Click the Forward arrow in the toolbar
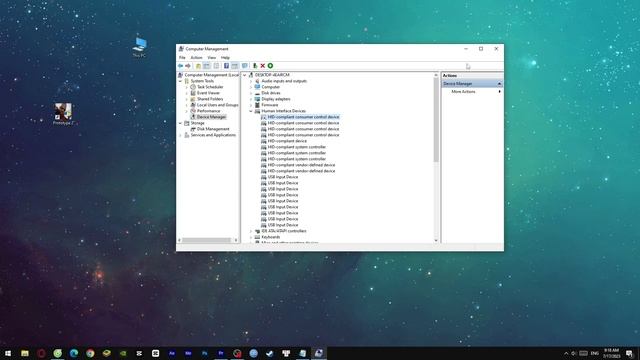Image resolution: width=640 pixels, height=360 pixels. (188, 66)
